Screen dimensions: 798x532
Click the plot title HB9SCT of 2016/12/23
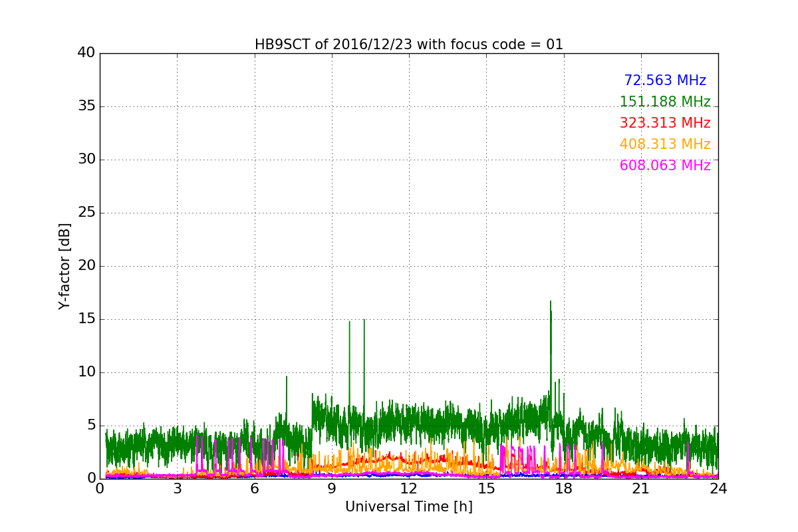pyautogui.click(x=408, y=45)
